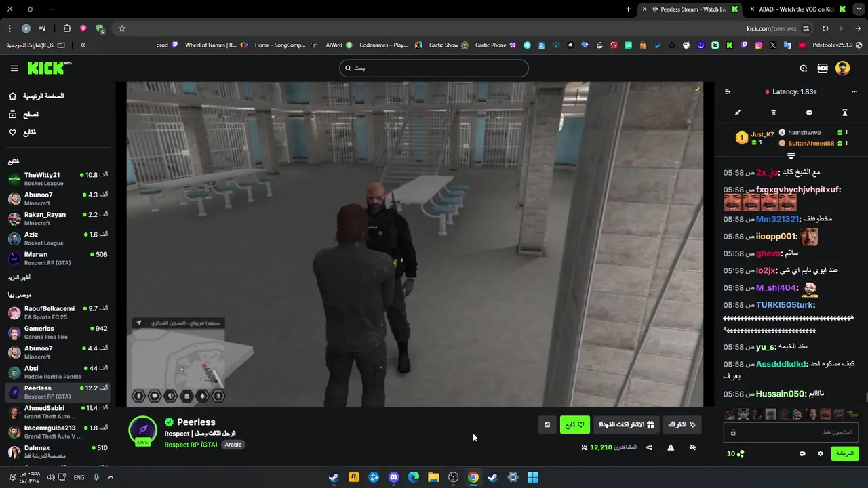Reload the page with refresh icon

click(x=825, y=28)
